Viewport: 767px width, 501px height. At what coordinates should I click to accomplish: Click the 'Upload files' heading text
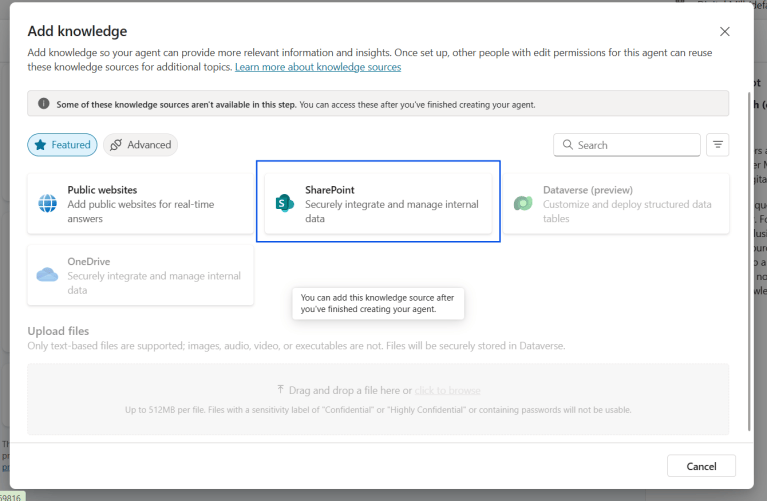58,331
